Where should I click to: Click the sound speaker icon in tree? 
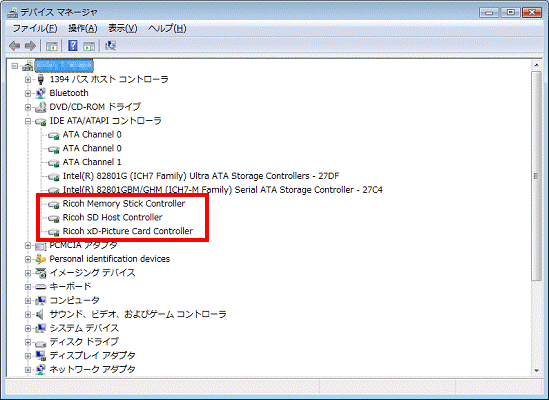pyautogui.click(x=40, y=314)
